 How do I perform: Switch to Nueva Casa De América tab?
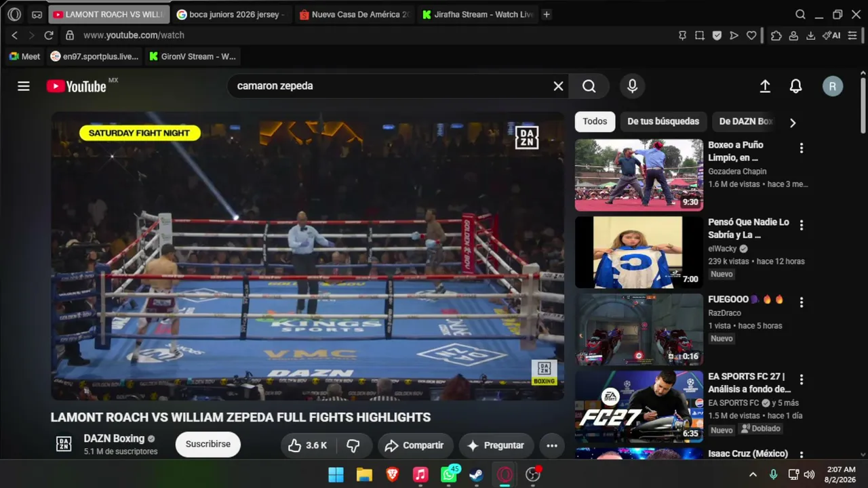[354, 14]
